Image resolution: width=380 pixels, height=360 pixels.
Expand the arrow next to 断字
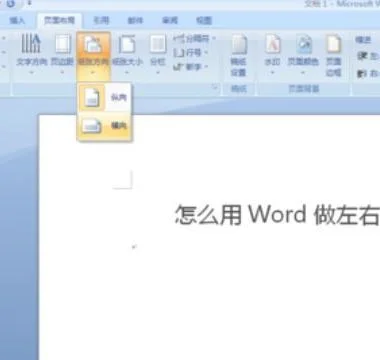[206, 67]
